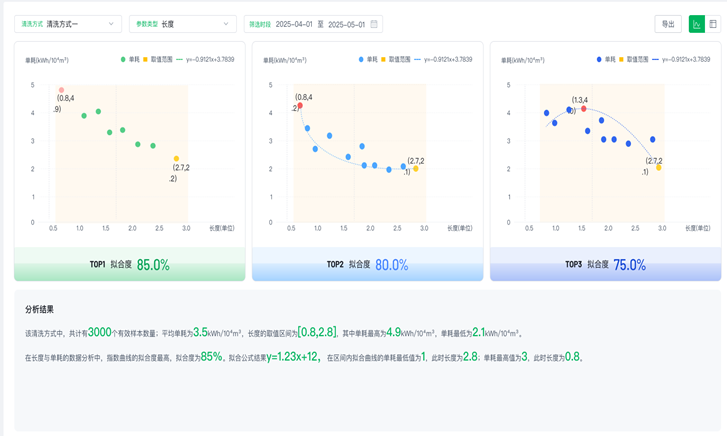727x436 pixels.
Task: Toggle 单耗 legend in TOP1 chart
Action: [x=130, y=59]
